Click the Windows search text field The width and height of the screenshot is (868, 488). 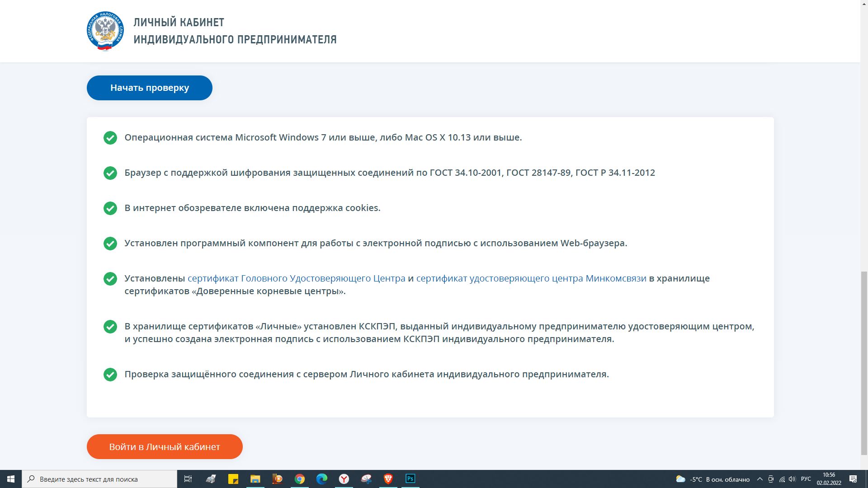coord(99,479)
